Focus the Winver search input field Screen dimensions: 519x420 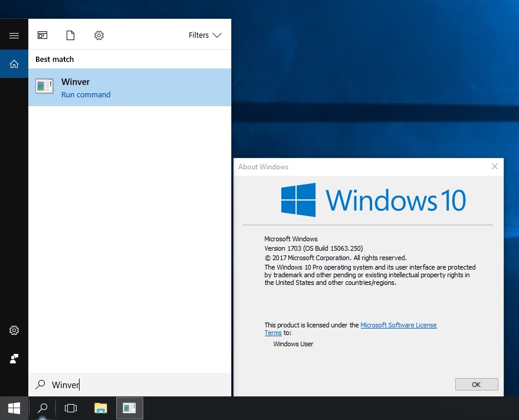(x=130, y=385)
